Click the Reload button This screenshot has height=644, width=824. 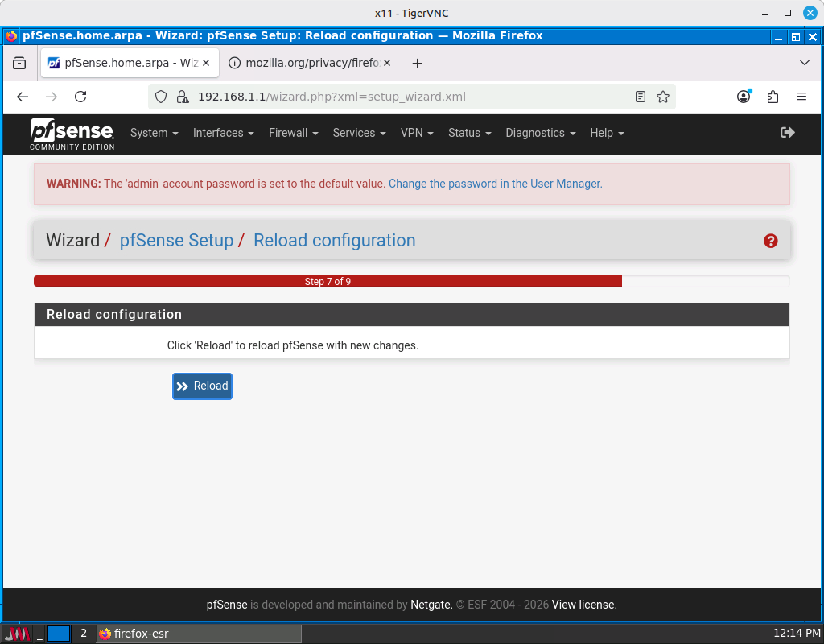(202, 386)
